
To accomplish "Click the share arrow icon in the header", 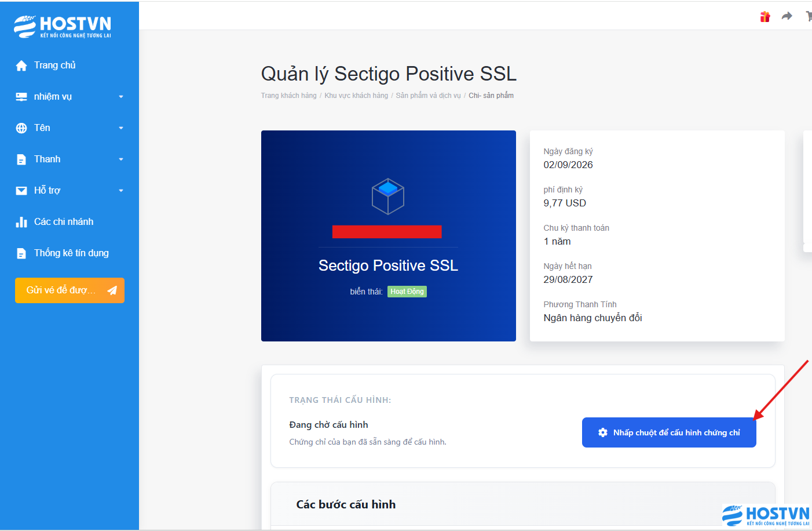I will pos(787,16).
